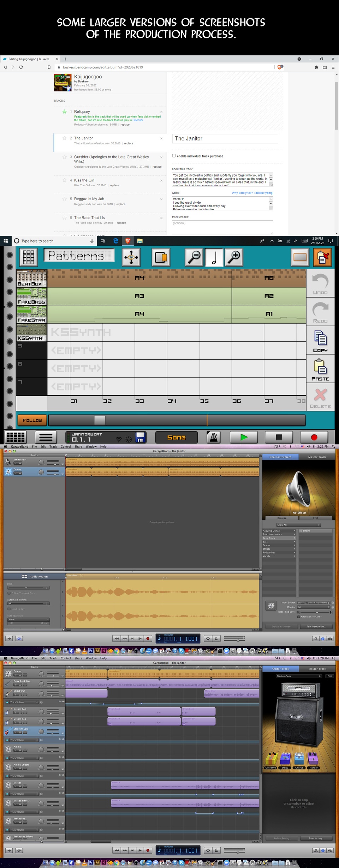This screenshot has height=868, width=339.
Task: Select the KSSynth instrument thumbnail
Action: [31, 333]
